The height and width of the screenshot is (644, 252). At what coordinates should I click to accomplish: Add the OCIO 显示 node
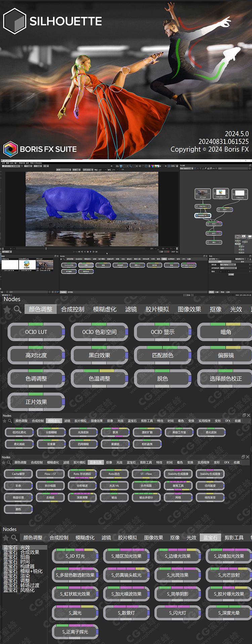pyautogui.click(x=163, y=332)
